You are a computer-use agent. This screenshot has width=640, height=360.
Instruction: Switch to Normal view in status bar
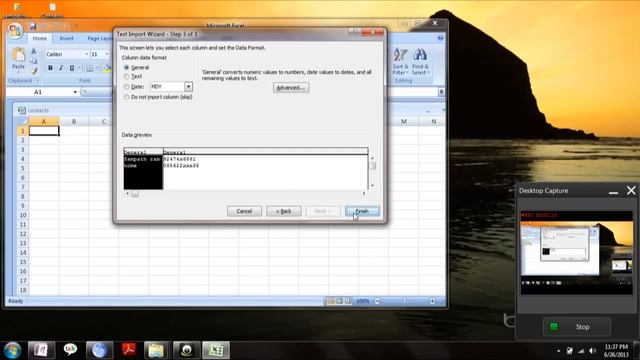pos(330,301)
